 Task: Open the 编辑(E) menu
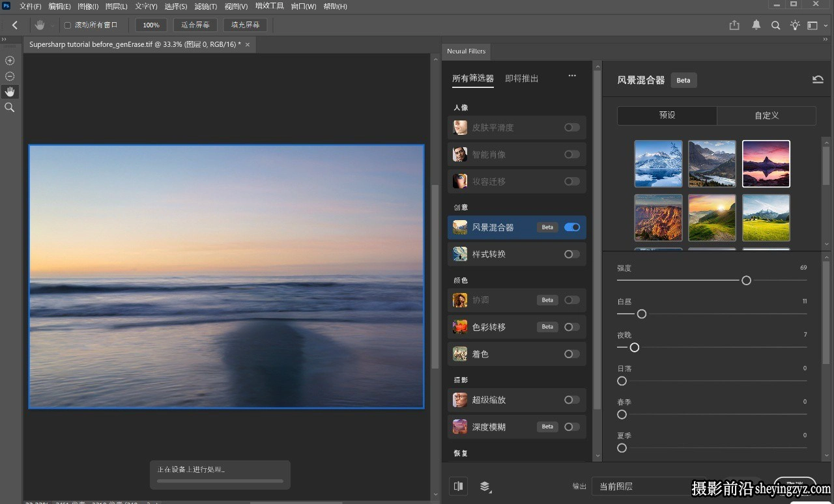point(59,7)
